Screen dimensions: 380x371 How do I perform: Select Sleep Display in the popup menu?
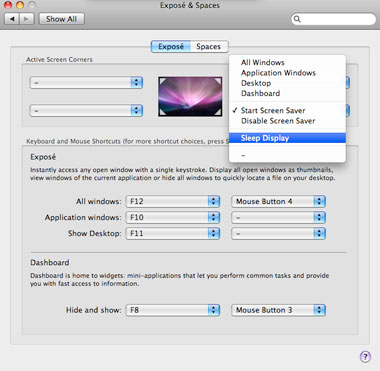[287, 138]
